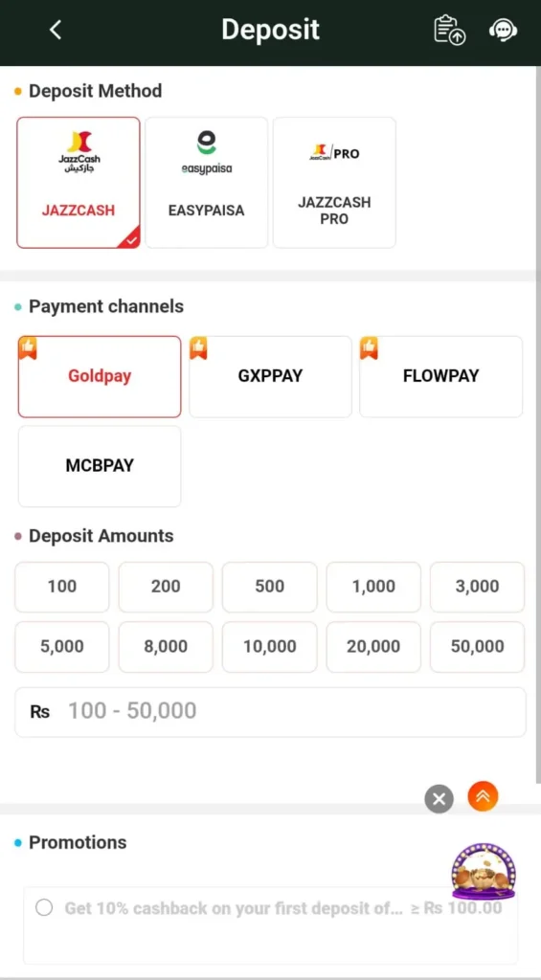The width and height of the screenshot is (541, 980).
Task: Pick MCBPAY payment channel
Action: [100, 466]
